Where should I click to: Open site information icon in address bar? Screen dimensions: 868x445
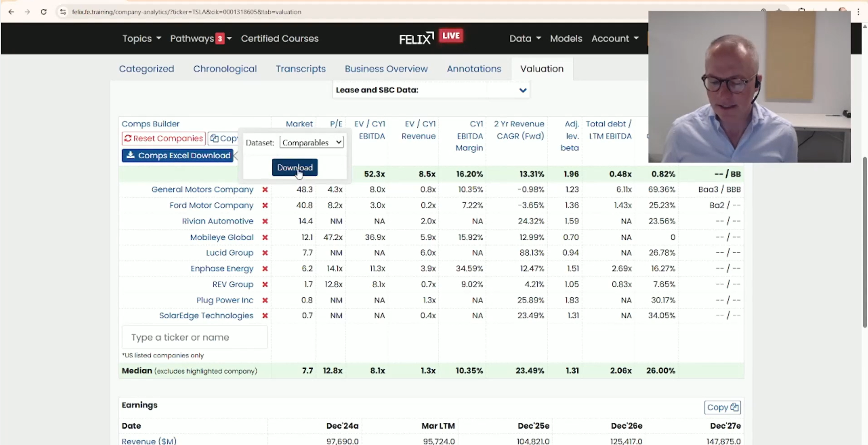[62, 12]
